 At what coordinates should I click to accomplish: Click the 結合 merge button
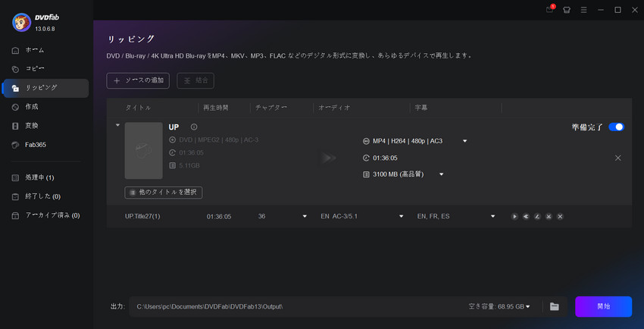[x=195, y=80]
